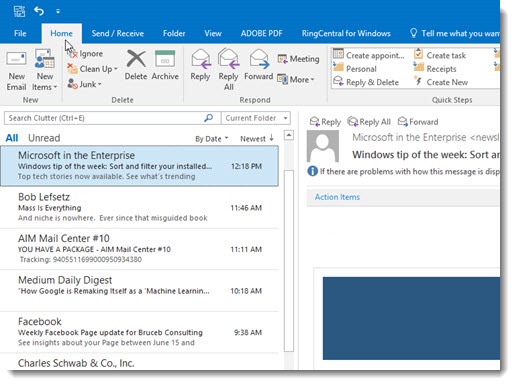Click ribbon Reply All button
Viewport: 515px width, 385px height.
tap(229, 70)
